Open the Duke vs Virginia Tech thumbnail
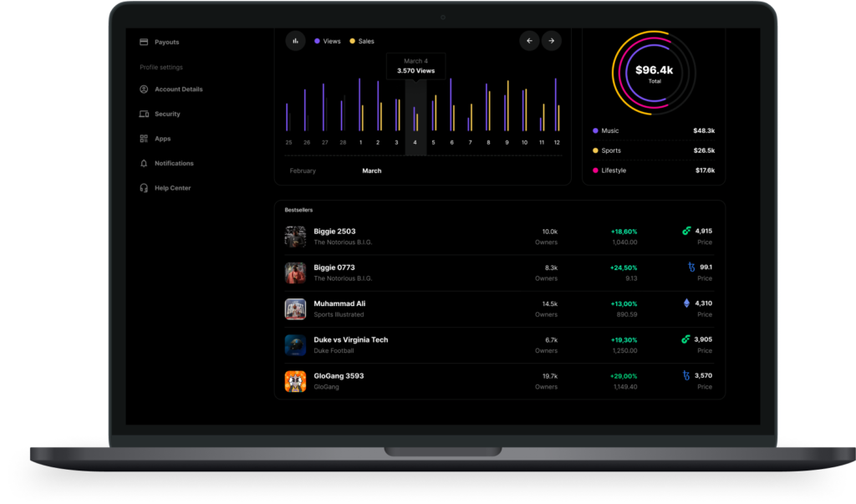The width and height of the screenshot is (856, 504). pos(295,345)
